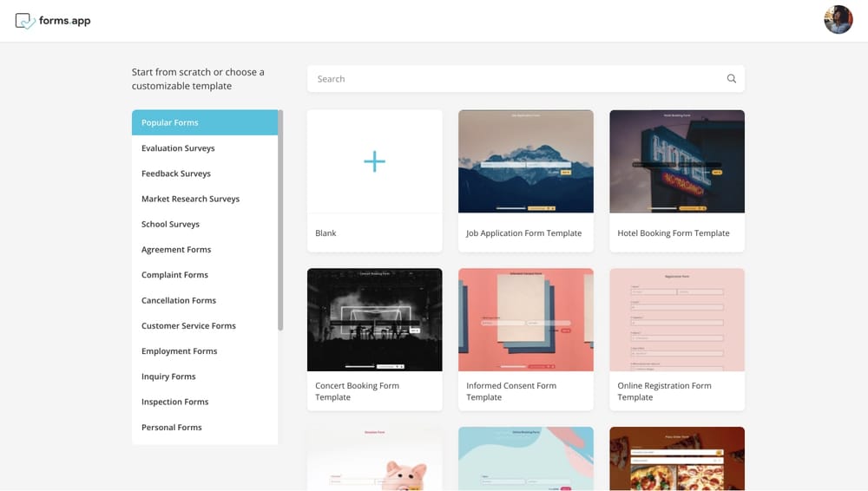The height and width of the screenshot is (491, 868).
Task: Select Customer Service Forms category
Action: [x=188, y=326]
